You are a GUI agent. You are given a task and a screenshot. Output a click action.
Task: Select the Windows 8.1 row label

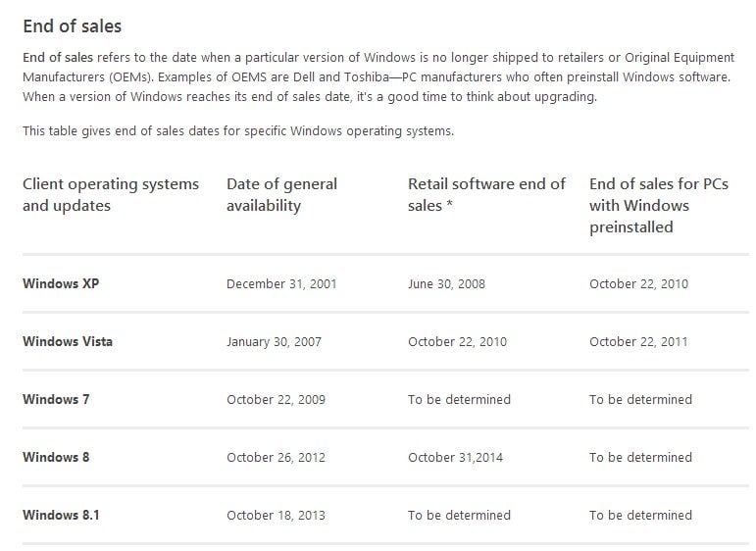63,515
